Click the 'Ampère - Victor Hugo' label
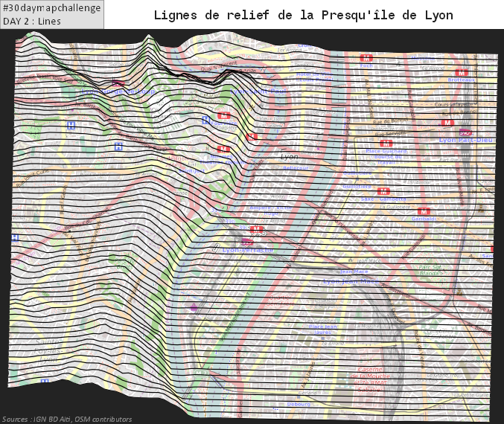 point(271,211)
